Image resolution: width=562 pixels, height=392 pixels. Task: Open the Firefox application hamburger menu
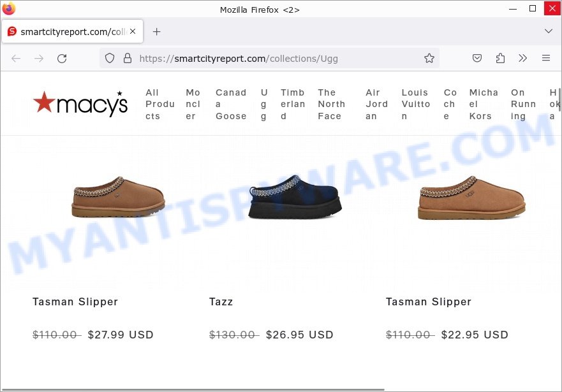(x=546, y=58)
